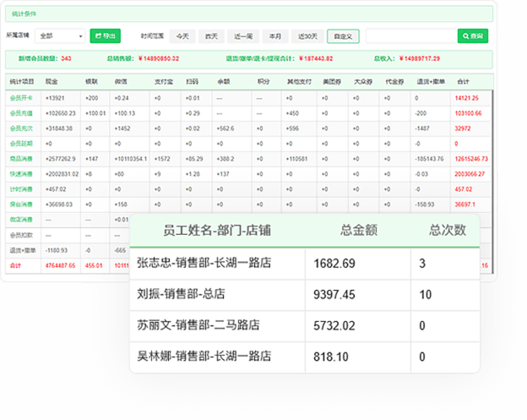Viewport: 527px width, 420px height.
Task: Select the 今天 time range option
Action: coord(182,36)
